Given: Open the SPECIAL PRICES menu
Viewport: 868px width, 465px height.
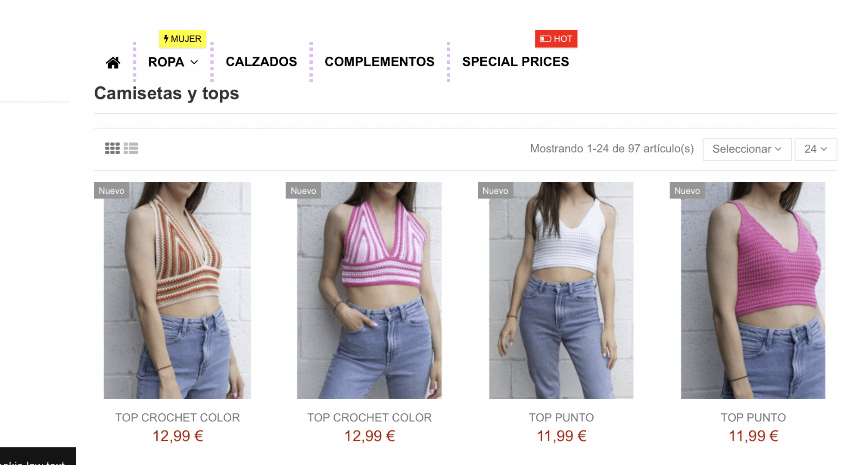Looking at the screenshot, I should click(516, 62).
